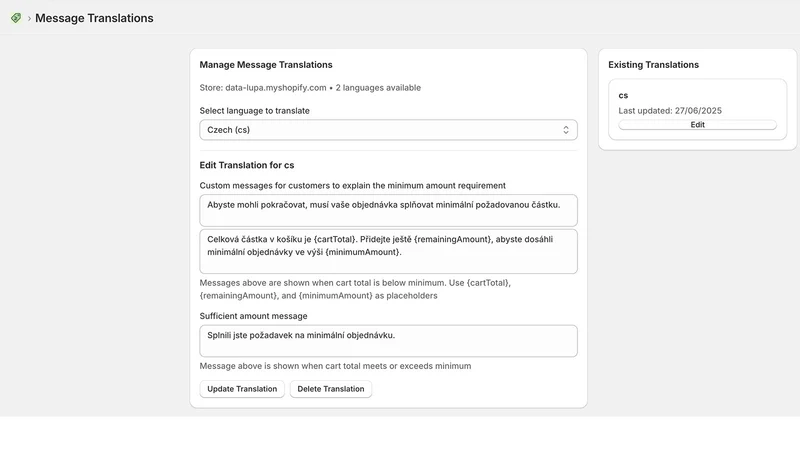The width and height of the screenshot is (800, 450).
Task: Click the 'Select language to translate' label
Action: (x=255, y=111)
